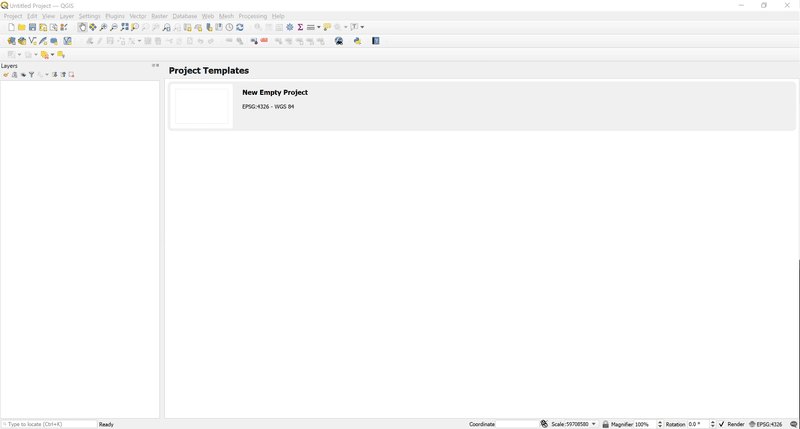This screenshot has width=800, height=429.
Task: Click the Rotation spinner arrows
Action: point(713,424)
